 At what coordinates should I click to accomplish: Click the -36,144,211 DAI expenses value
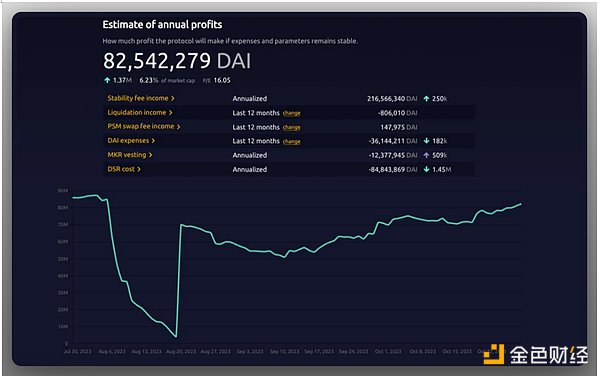coord(393,141)
